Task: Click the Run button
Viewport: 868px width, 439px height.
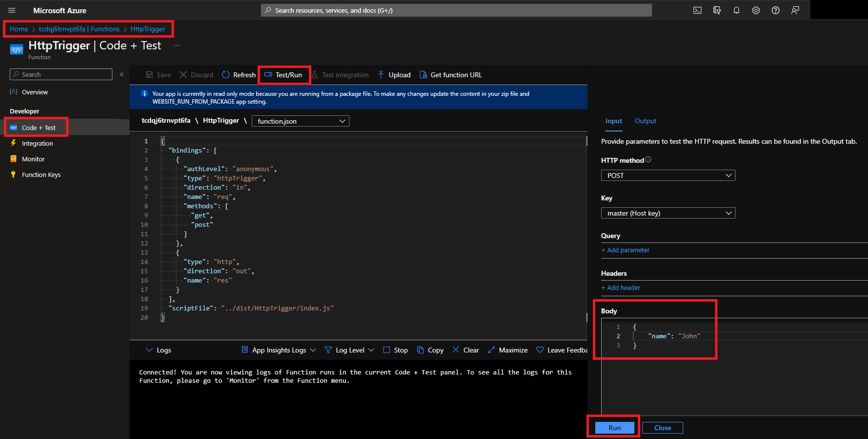Action: 615,428
